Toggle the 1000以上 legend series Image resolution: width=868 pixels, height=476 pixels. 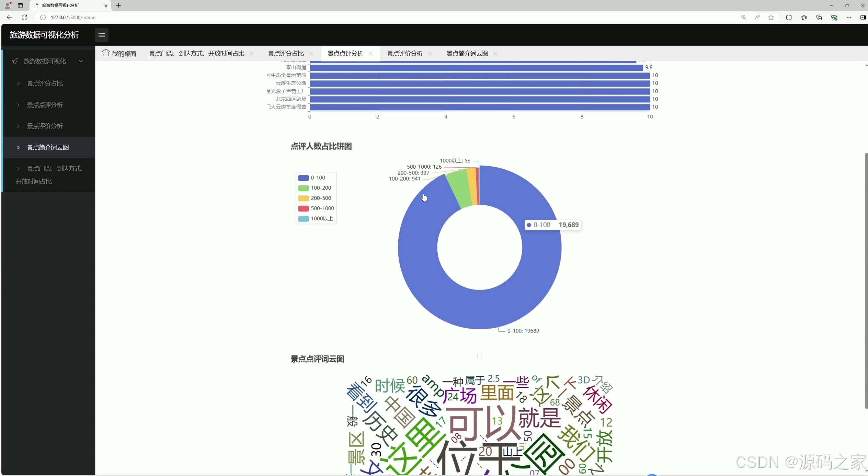[315, 218]
